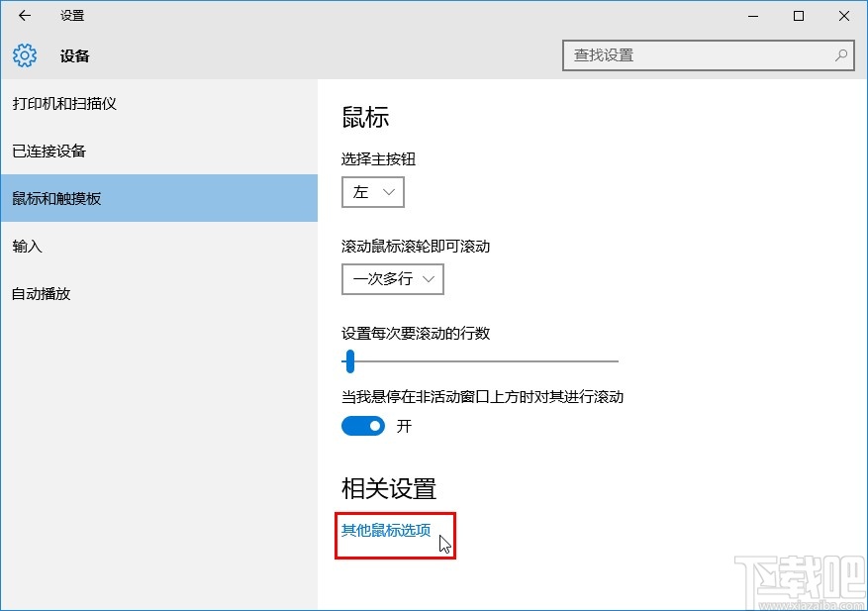Click the 设置 title in the title bar
868x611 pixels.
pyautogui.click(x=74, y=15)
